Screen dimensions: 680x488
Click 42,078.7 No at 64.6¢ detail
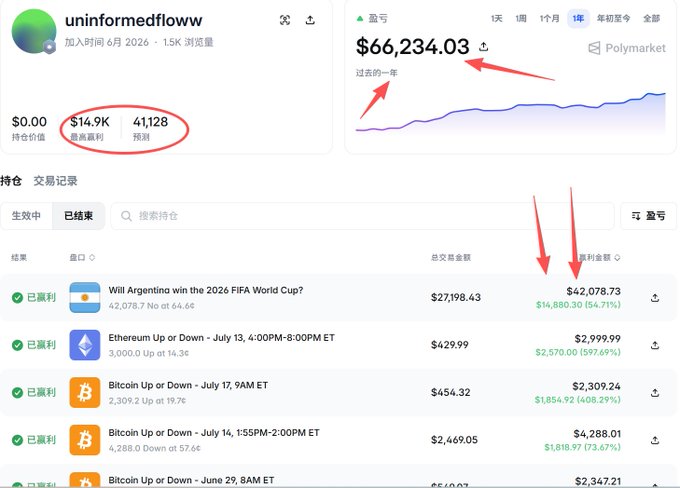coord(151,306)
